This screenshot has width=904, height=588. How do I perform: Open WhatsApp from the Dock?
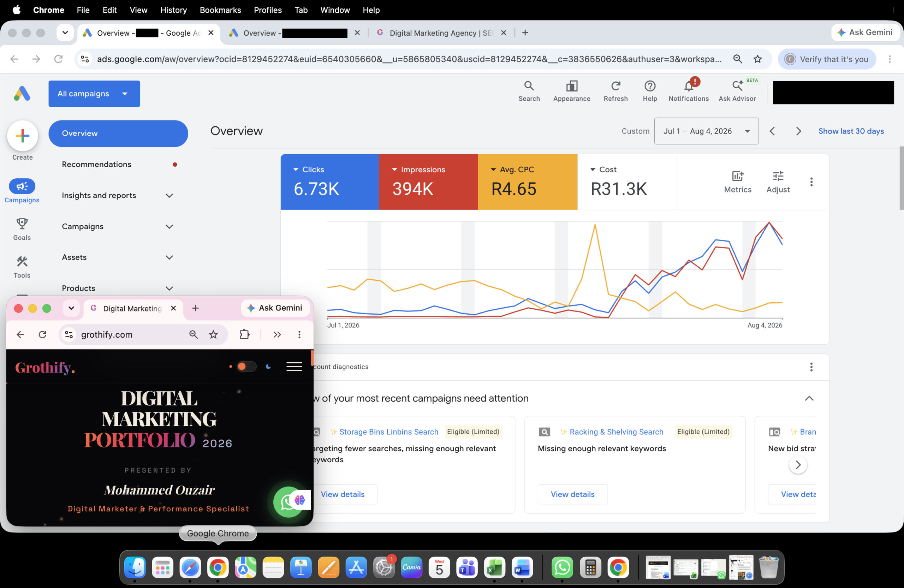coord(562,568)
